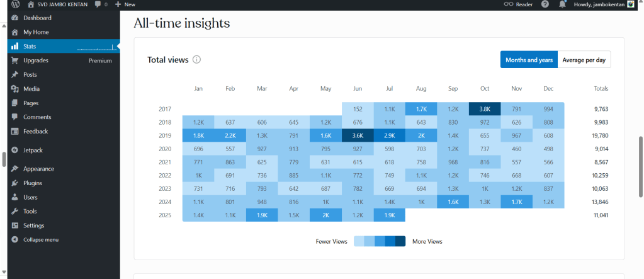Switch to Months and years view
The width and height of the screenshot is (644, 279).
529,60
